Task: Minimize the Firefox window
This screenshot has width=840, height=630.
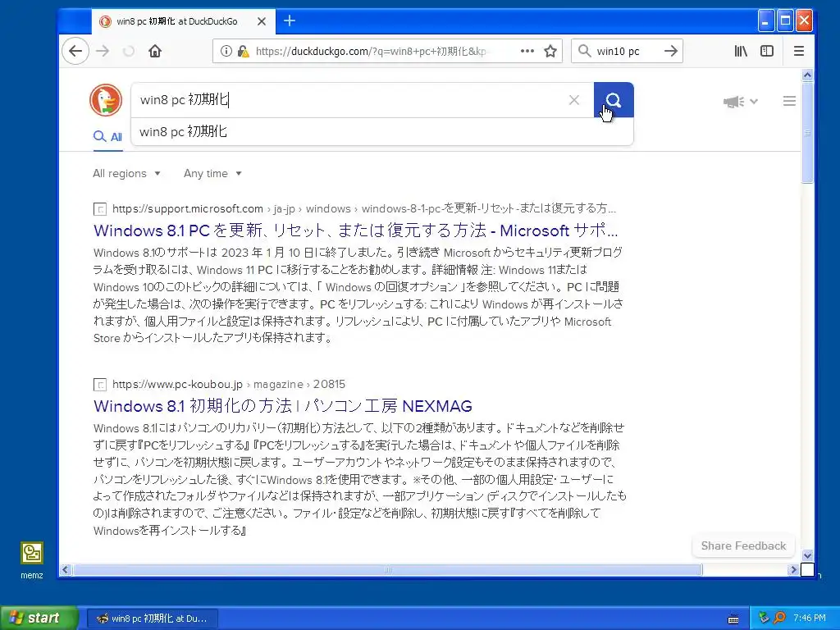Action: pos(766,21)
